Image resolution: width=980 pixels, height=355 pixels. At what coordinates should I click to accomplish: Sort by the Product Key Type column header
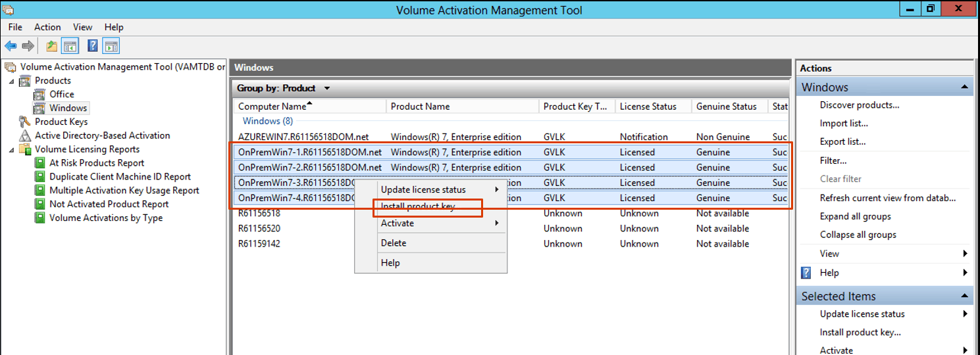click(x=577, y=106)
